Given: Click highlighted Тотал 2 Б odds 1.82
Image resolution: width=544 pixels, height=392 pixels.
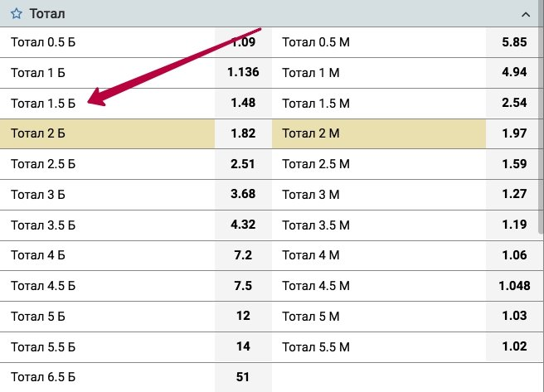Looking at the screenshot, I should (x=243, y=133).
